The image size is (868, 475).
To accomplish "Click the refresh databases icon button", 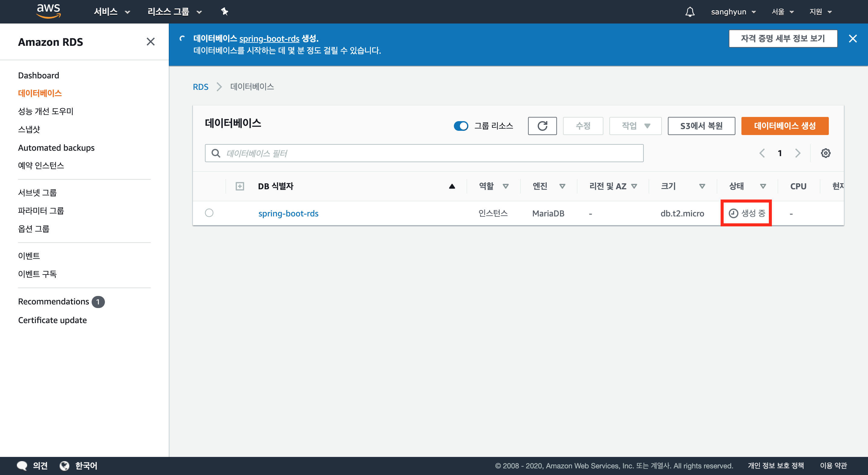I will pos(542,126).
